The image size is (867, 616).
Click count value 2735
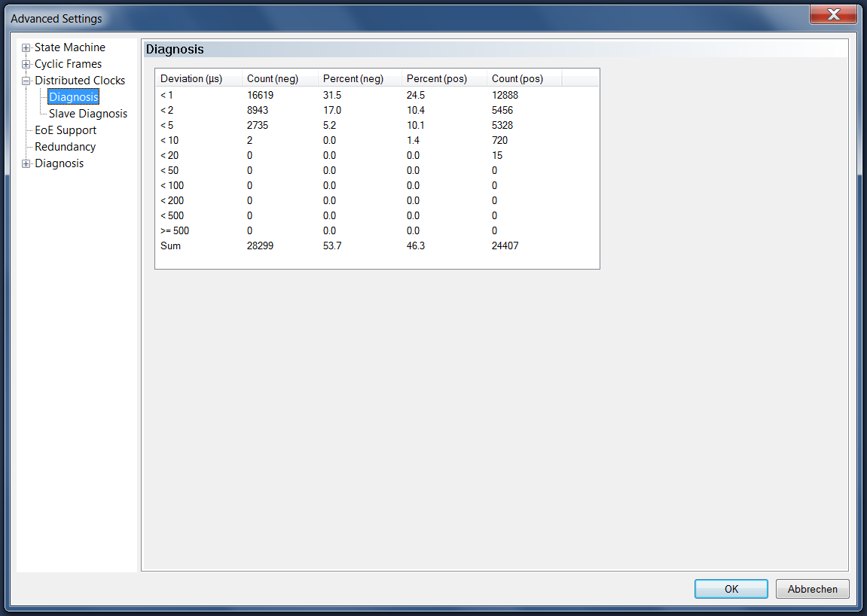tap(258, 125)
